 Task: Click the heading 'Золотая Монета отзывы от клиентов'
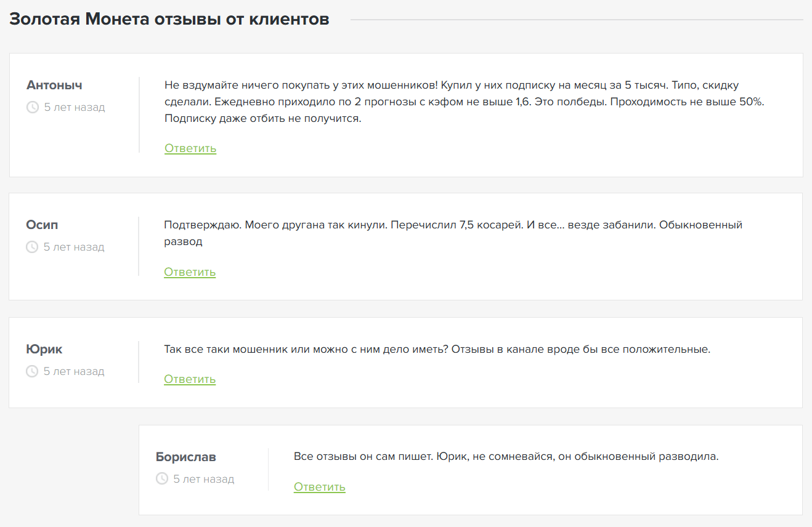(169, 19)
